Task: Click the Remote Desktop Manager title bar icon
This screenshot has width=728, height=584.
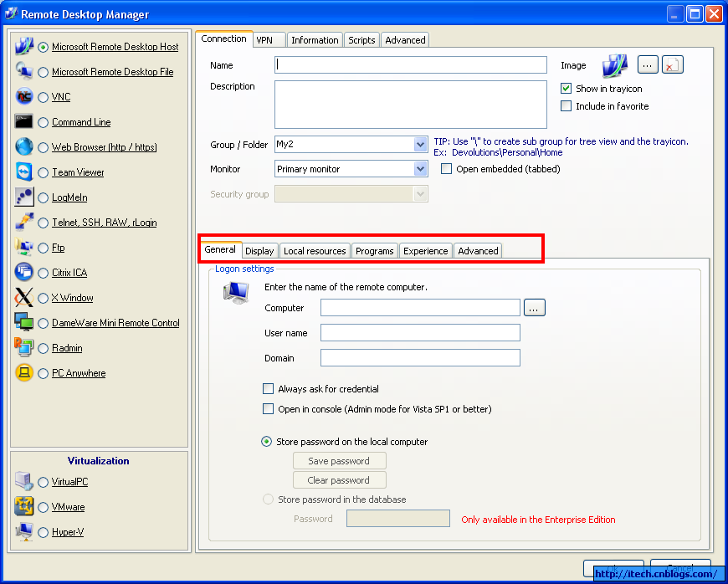Action: coord(11,14)
